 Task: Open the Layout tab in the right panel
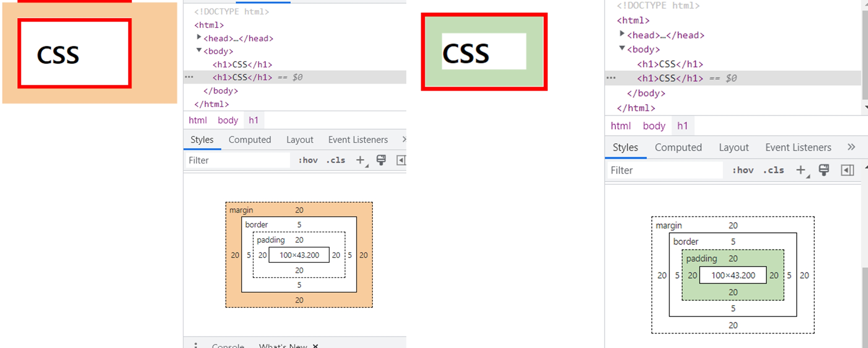click(733, 147)
